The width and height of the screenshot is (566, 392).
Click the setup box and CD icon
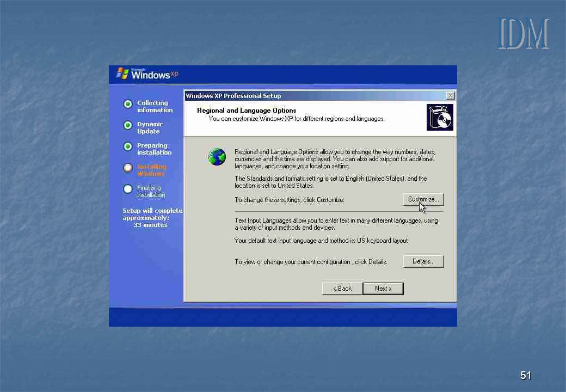pos(440,117)
